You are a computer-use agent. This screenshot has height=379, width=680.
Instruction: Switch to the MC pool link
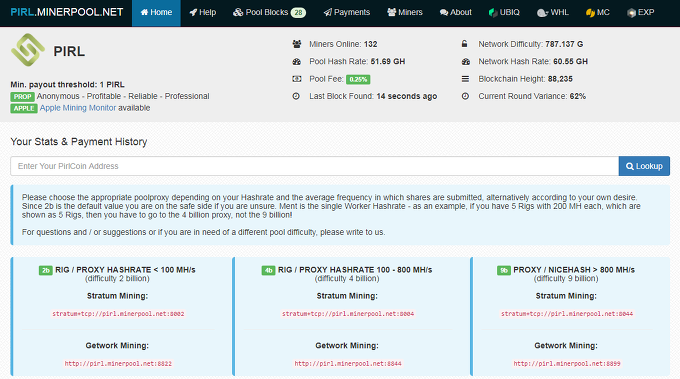click(598, 13)
